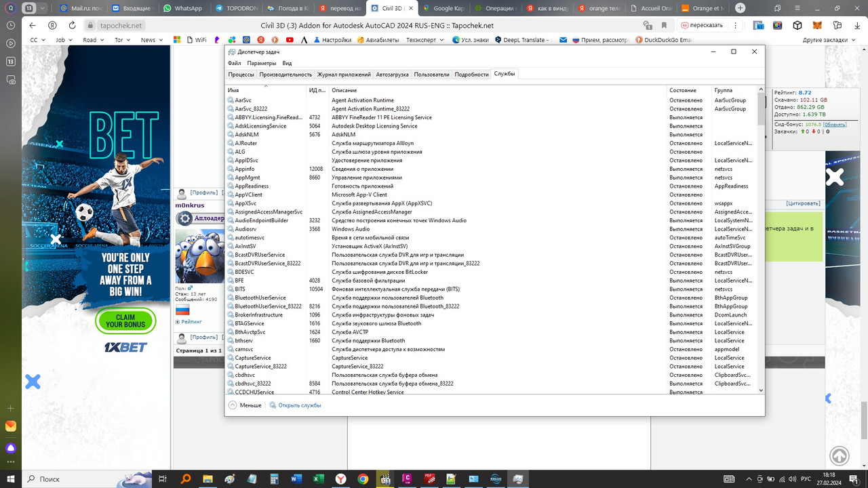Click the Усл. знаки bookmark icon

tap(471, 39)
